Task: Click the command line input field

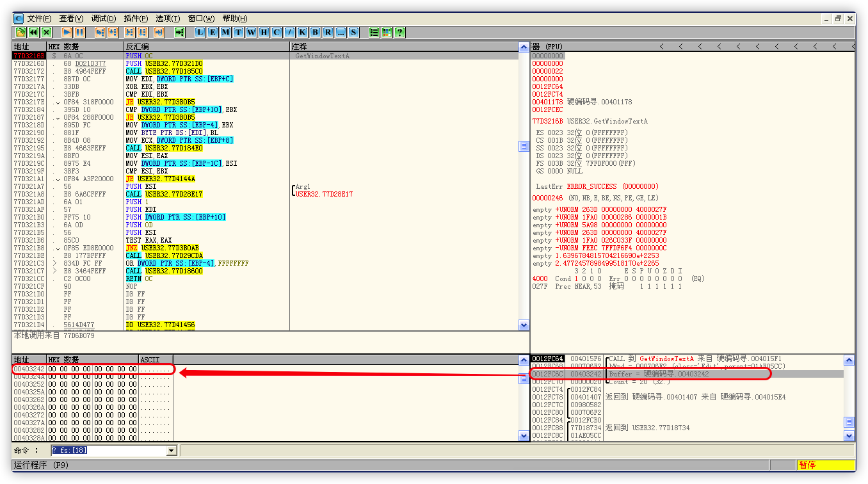Action: point(108,451)
